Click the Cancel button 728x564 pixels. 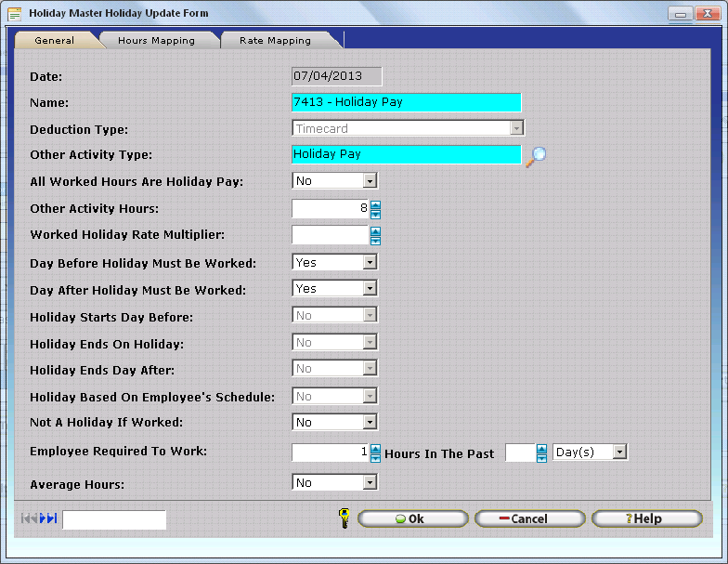click(529, 518)
